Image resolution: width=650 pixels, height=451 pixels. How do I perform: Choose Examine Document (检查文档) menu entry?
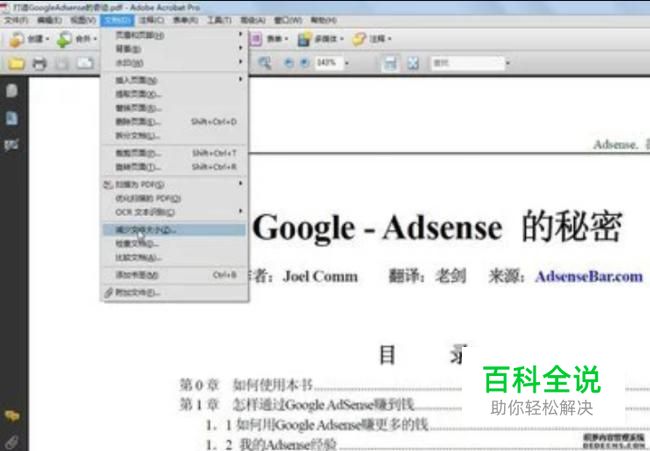click(175, 243)
